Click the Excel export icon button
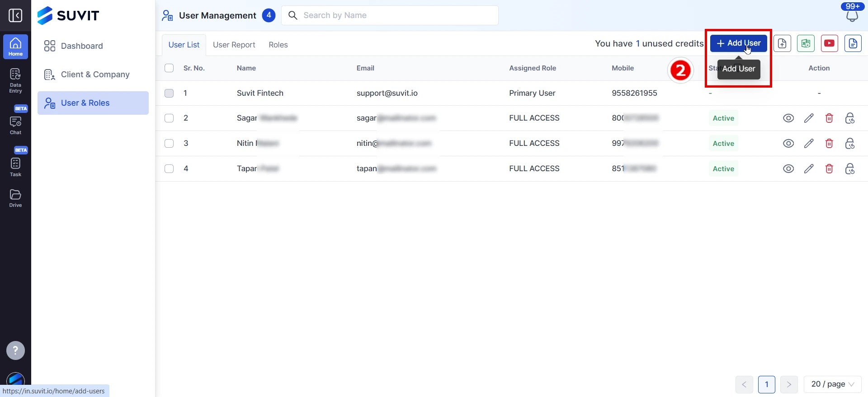 click(806, 43)
